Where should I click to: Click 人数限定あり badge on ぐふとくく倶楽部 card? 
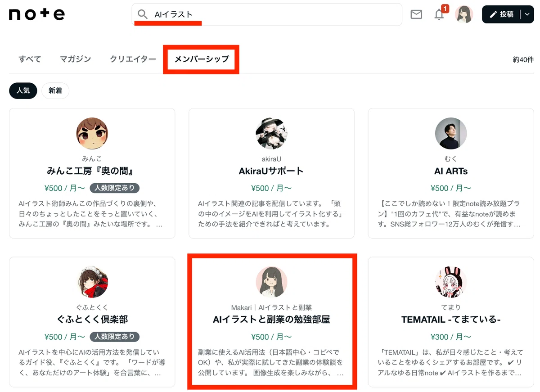click(x=115, y=336)
